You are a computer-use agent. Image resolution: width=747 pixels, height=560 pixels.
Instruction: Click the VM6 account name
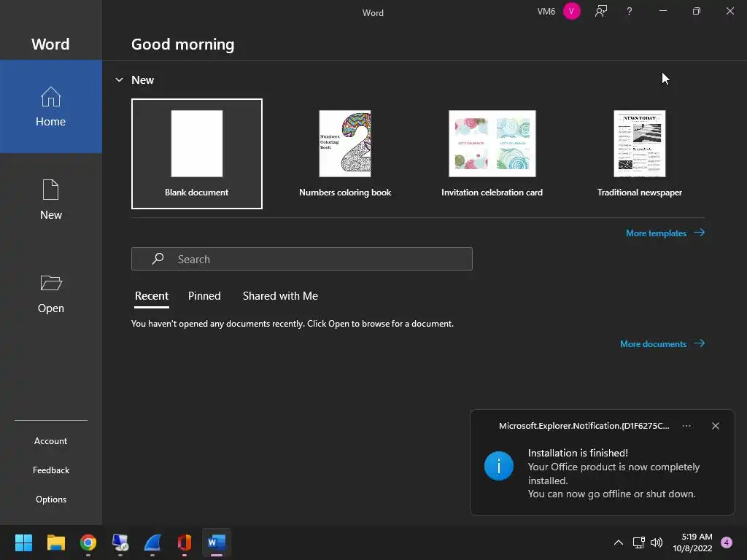(x=546, y=12)
